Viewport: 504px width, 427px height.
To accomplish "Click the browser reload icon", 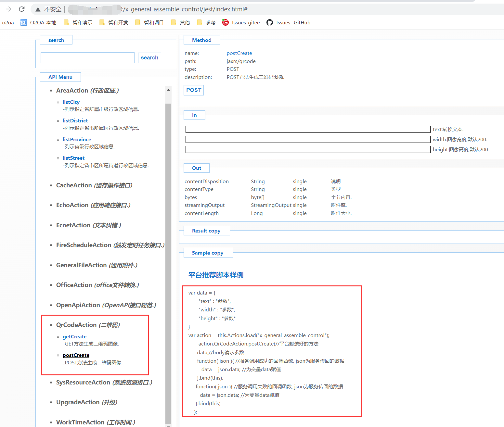I will pos(22,9).
